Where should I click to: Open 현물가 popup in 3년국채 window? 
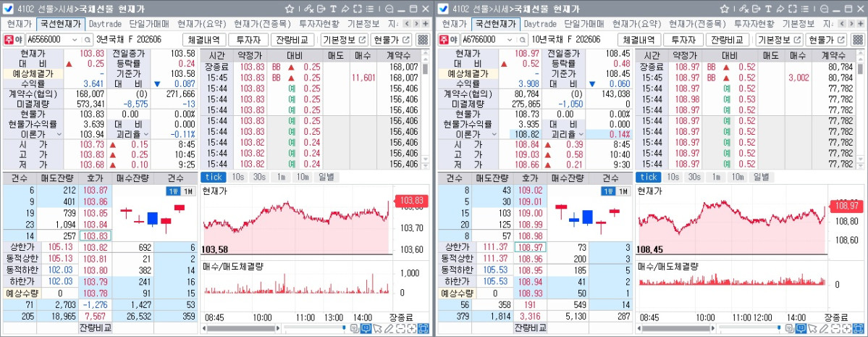[392, 40]
